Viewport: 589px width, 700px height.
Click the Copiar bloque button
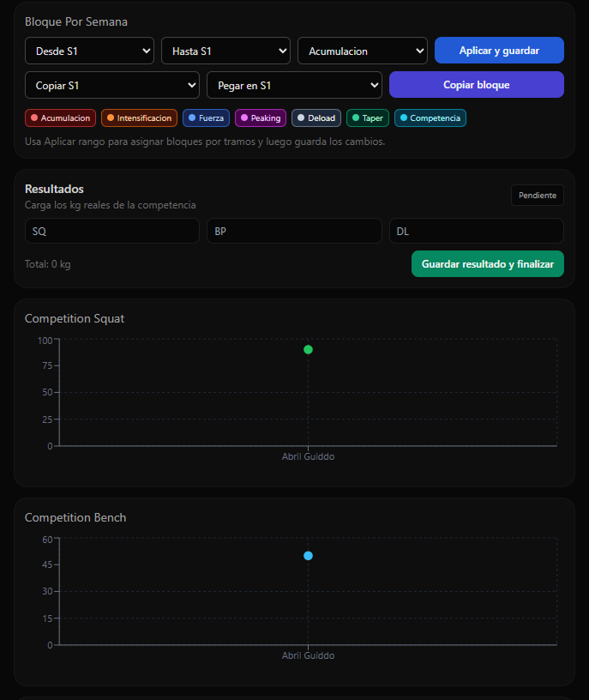click(x=476, y=85)
